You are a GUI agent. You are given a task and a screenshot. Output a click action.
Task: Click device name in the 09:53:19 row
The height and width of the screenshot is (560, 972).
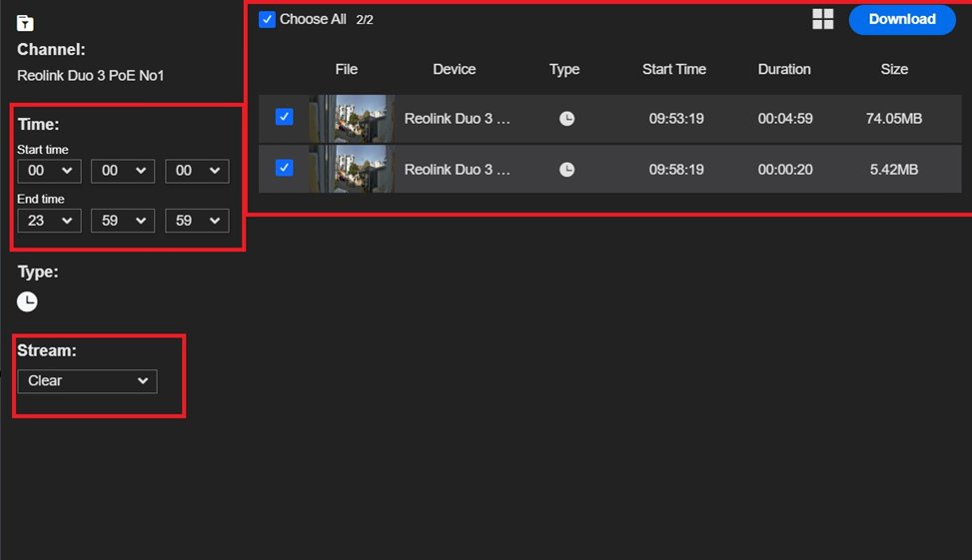click(457, 119)
